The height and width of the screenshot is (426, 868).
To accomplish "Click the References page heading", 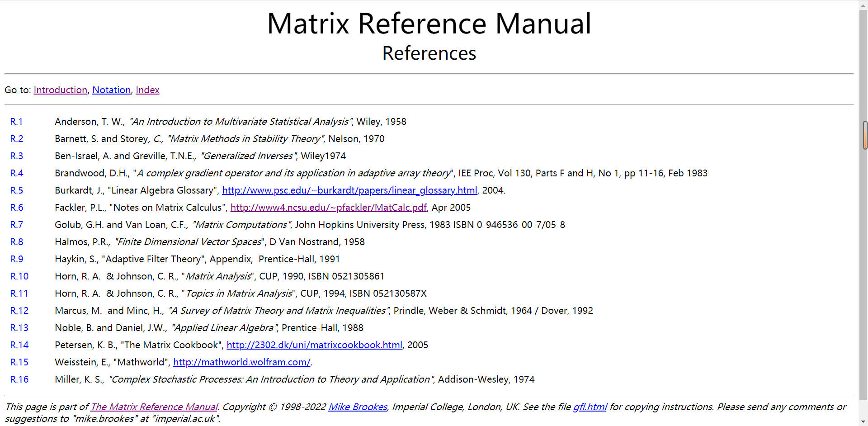I will [x=429, y=53].
